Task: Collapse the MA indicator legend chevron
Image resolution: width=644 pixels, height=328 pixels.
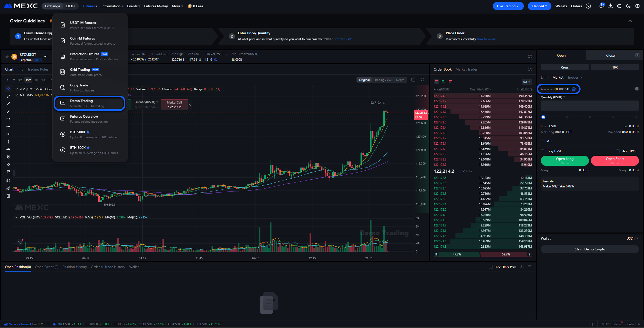Action: pos(17,95)
